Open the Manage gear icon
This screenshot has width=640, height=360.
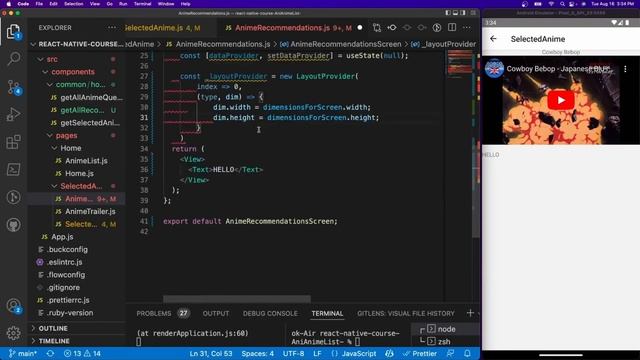(x=13, y=333)
